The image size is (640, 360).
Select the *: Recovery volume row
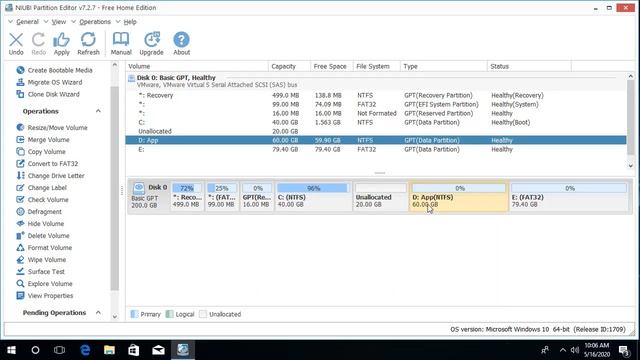click(376, 96)
